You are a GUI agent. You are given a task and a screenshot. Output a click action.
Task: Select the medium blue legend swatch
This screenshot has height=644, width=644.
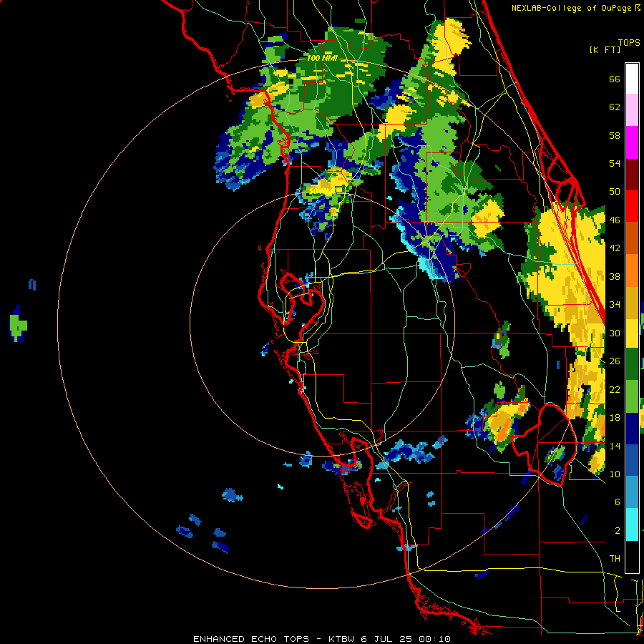(632, 461)
